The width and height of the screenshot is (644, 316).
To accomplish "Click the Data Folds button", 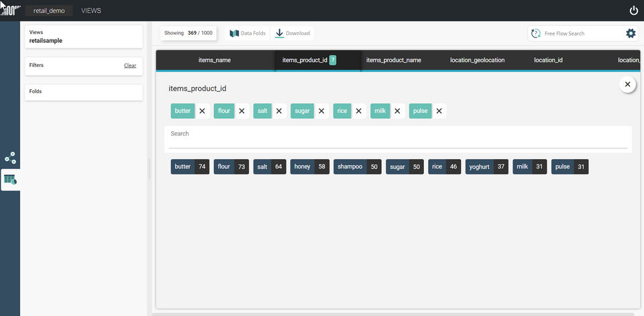I will pos(248,34).
